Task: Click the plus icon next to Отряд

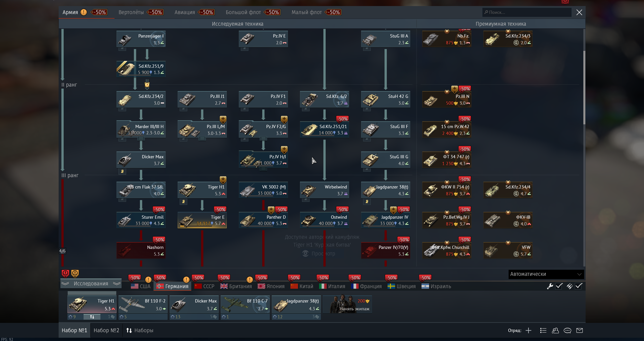Action: 528,330
